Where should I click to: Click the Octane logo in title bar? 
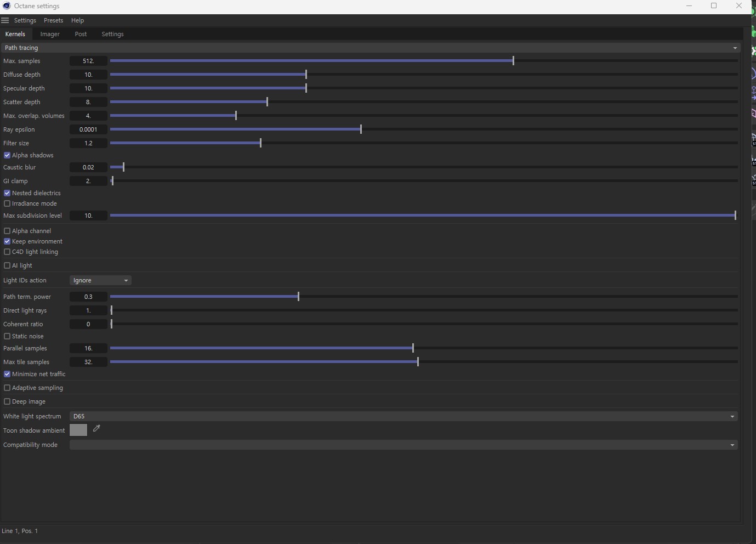[x=7, y=6]
